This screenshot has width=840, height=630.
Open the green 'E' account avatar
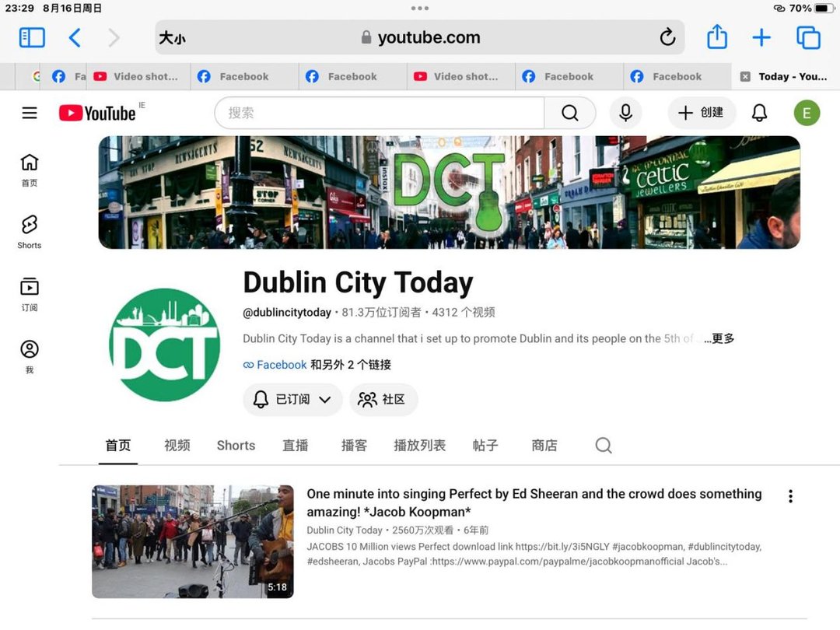(x=807, y=113)
